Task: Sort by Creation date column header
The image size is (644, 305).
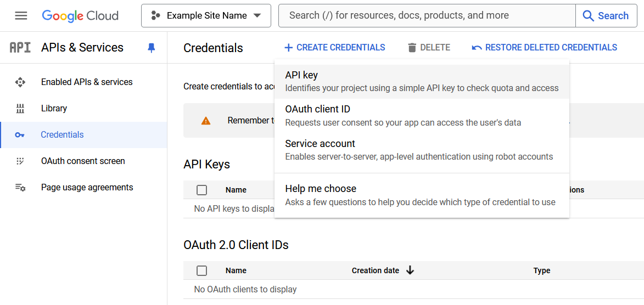Action: coord(376,270)
